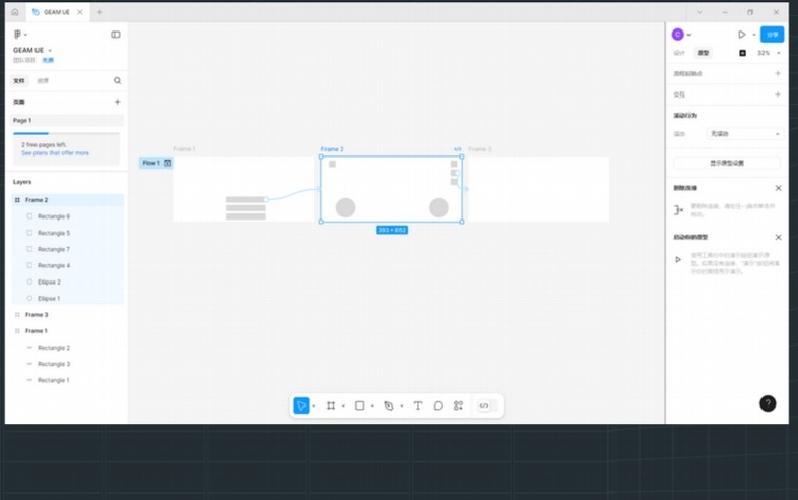798x500 pixels.
Task: Click the help question mark button
Action: point(767,403)
